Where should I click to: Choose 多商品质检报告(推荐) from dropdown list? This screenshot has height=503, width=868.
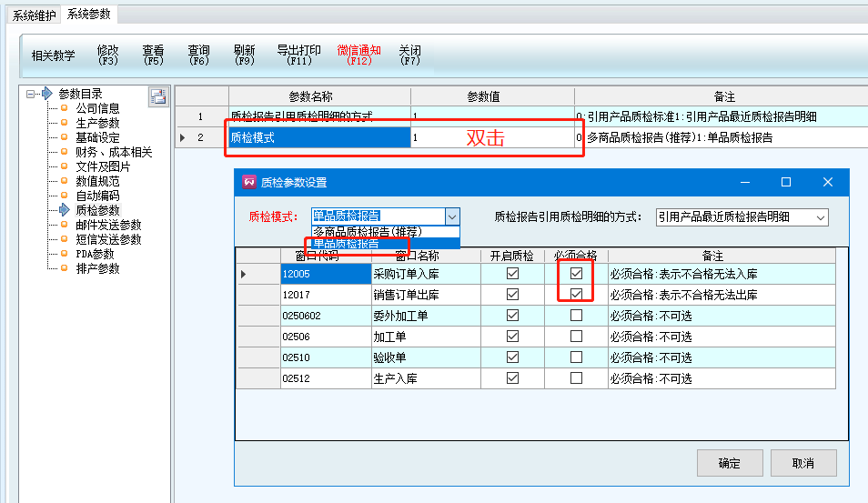pyautogui.click(x=368, y=231)
